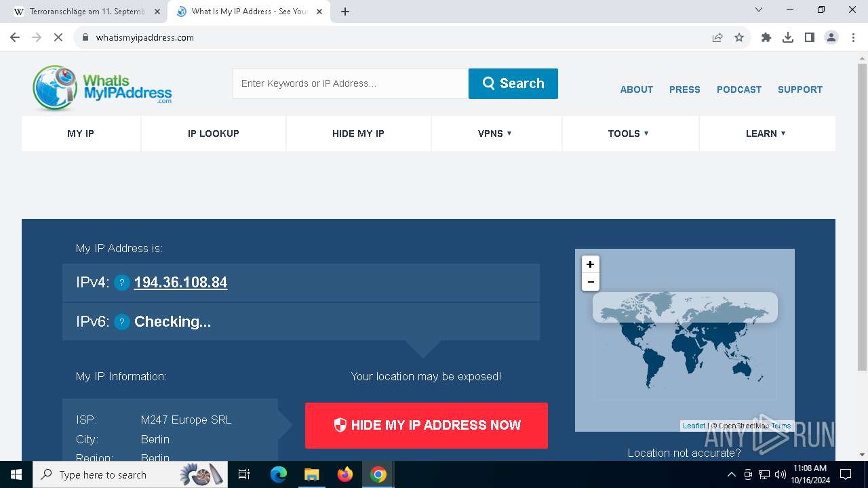Click the share page icon in address bar
This screenshot has height=488, width=868.
point(717,37)
